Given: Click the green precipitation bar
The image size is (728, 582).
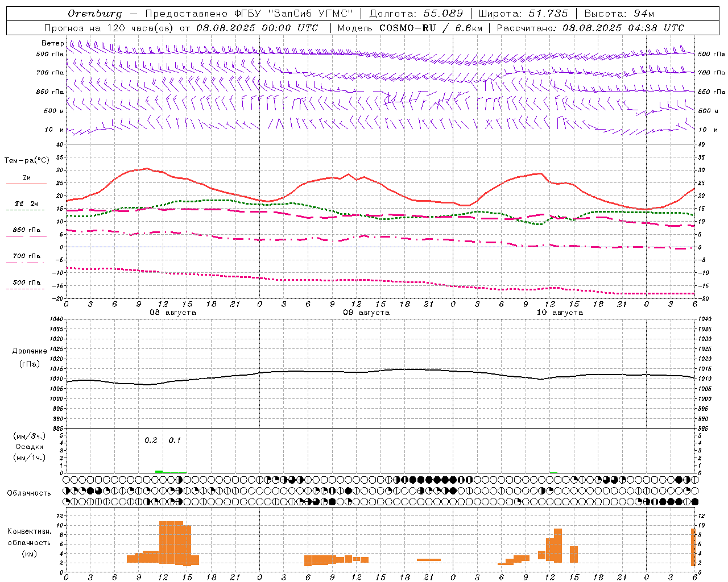Looking at the screenshot, I should pos(159,472).
